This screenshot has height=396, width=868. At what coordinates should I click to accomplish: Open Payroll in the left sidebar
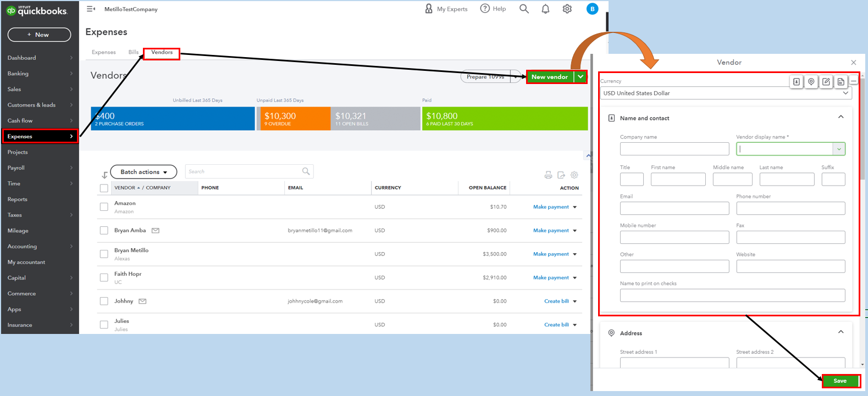pyautogui.click(x=40, y=168)
